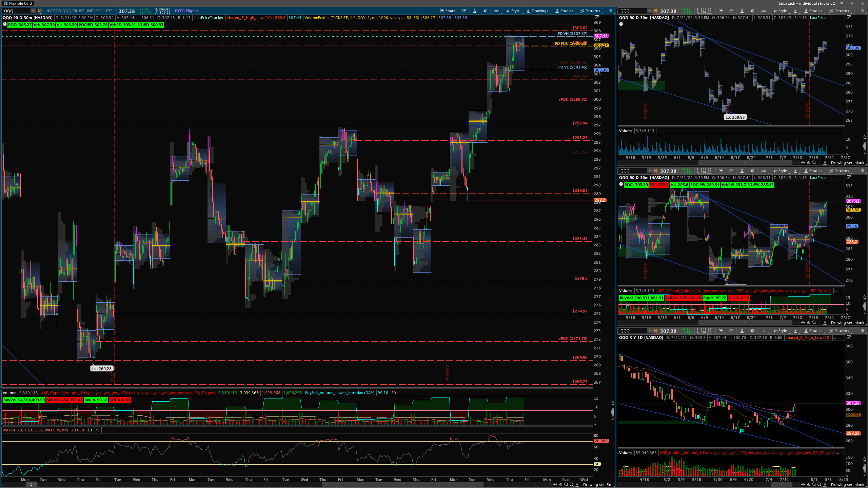Screen dimensions: 868x488
Task: Toggle expansion area arrows below main chart
Action: tap(555, 485)
